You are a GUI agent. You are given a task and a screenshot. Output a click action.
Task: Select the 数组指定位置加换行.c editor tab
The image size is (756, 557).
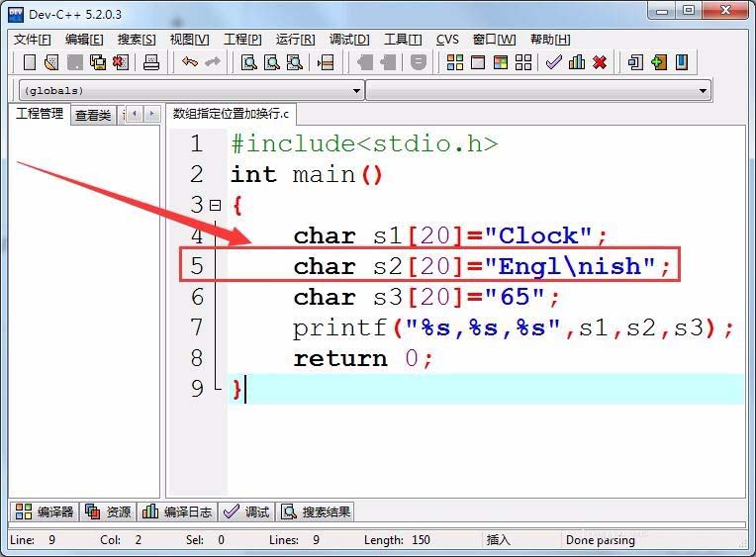tap(231, 114)
